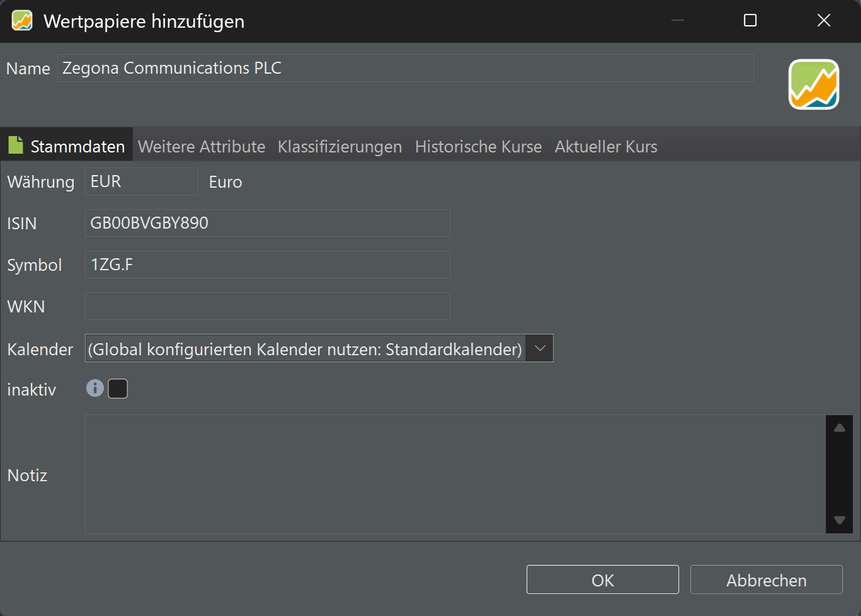Click the Kalender label
The height and width of the screenshot is (616, 861).
point(40,349)
